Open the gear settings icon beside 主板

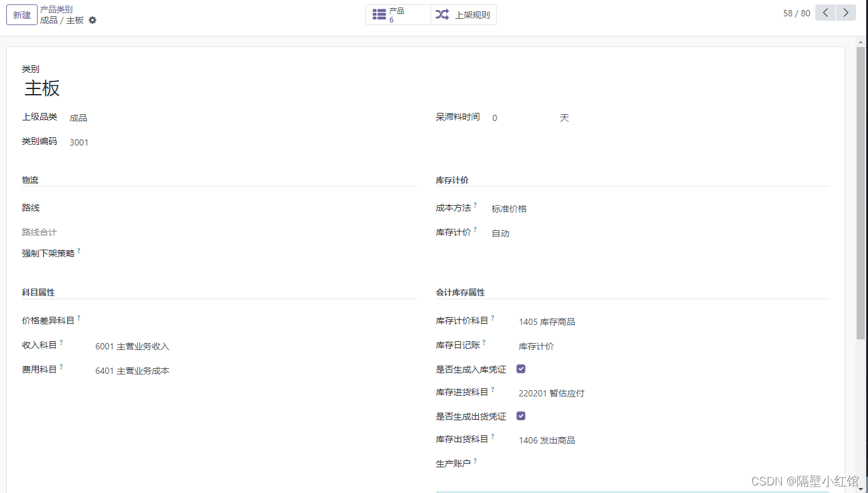coord(93,20)
